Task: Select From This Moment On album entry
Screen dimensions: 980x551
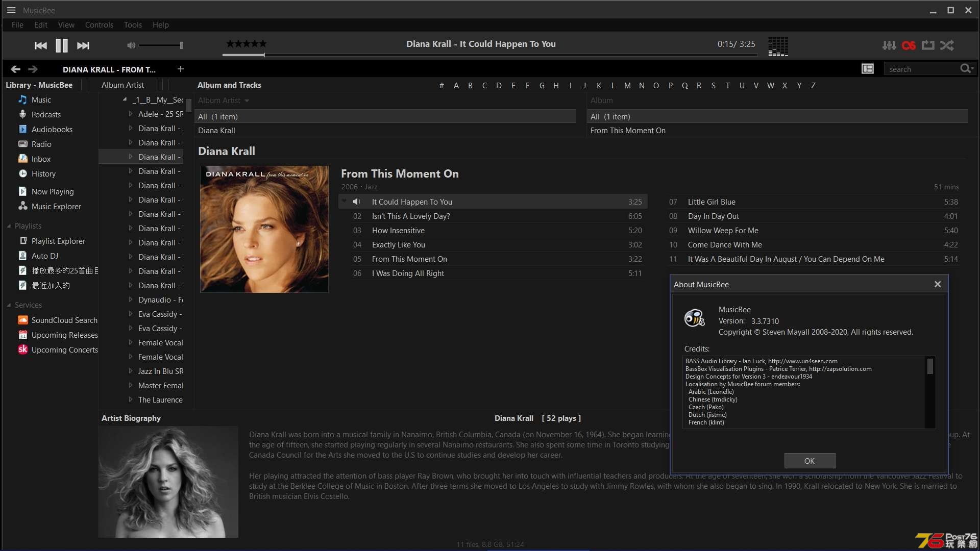Action: (x=628, y=131)
